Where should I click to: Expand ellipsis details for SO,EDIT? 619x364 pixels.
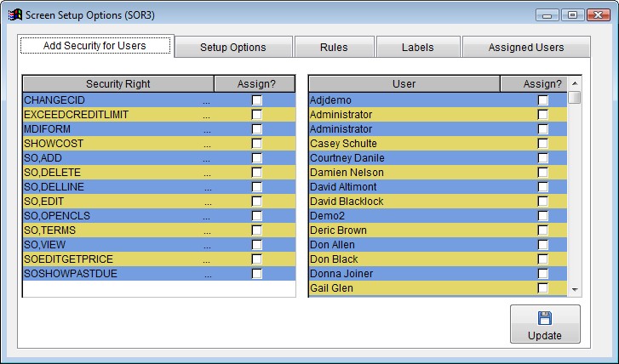tap(207, 202)
